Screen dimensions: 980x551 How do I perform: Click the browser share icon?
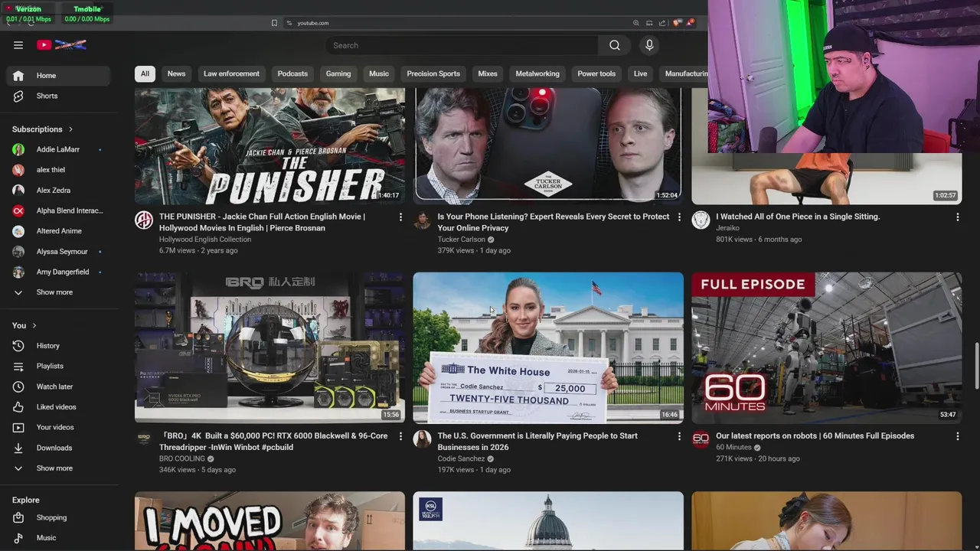click(x=662, y=23)
